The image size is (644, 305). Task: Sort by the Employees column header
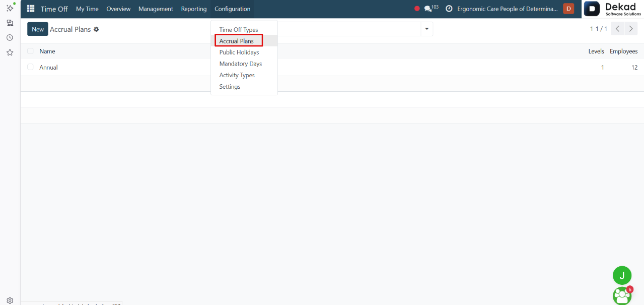(x=623, y=51)
